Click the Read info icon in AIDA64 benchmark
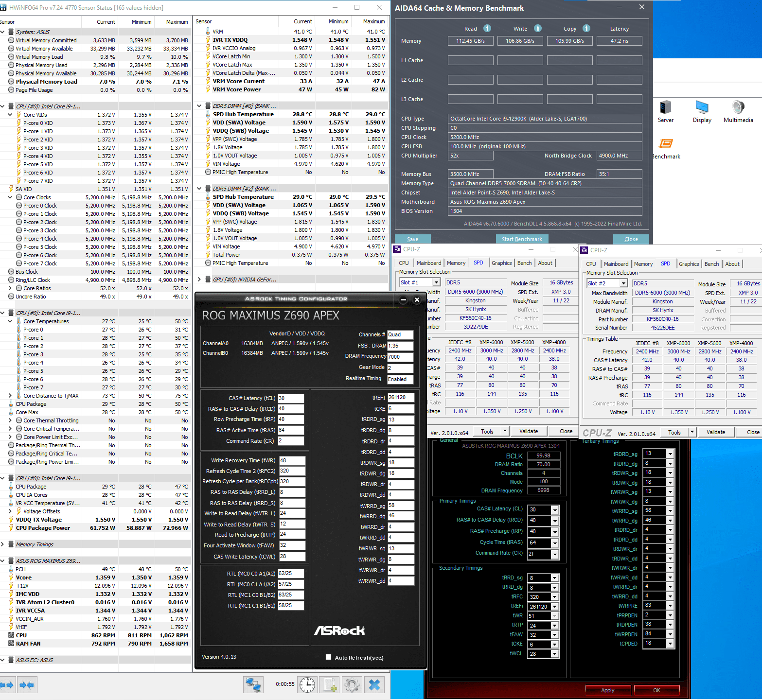The height and width of the screenshot is (700, 762). (x=487, y=28)
